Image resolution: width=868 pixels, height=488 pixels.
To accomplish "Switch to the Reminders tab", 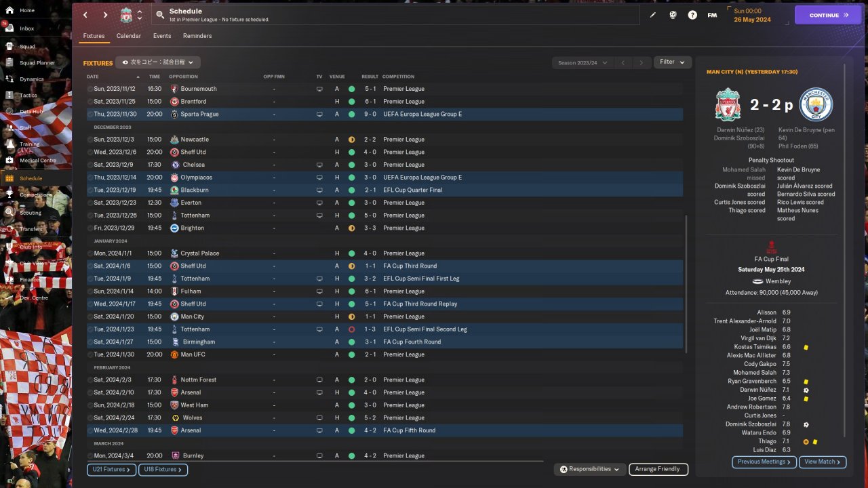I will [x=197, y=36].
